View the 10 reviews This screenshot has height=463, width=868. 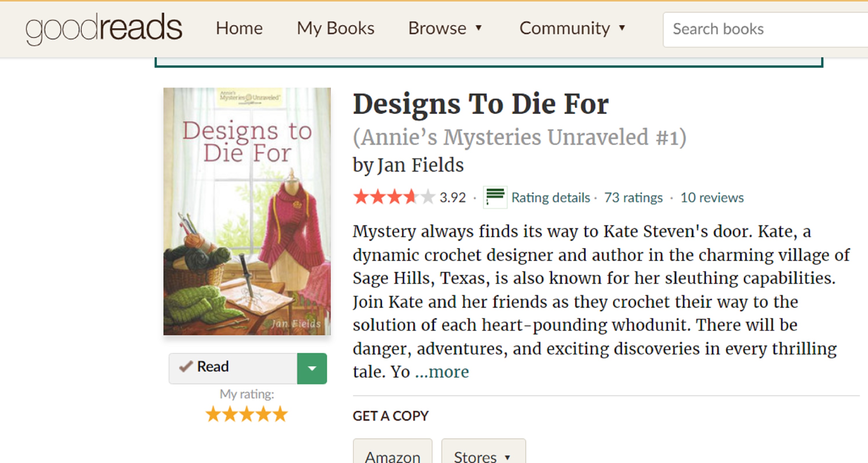(x=712, y=197)
